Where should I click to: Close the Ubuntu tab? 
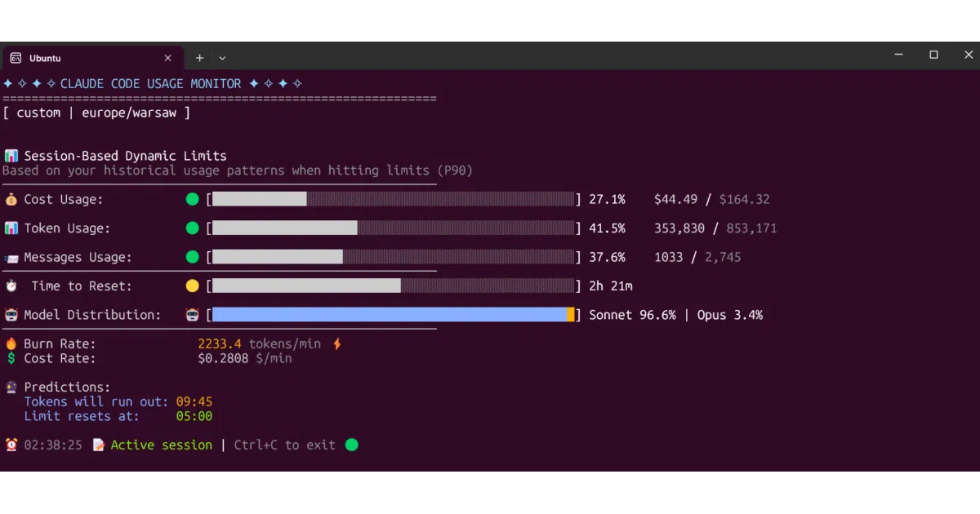click(x=168, y=58)
